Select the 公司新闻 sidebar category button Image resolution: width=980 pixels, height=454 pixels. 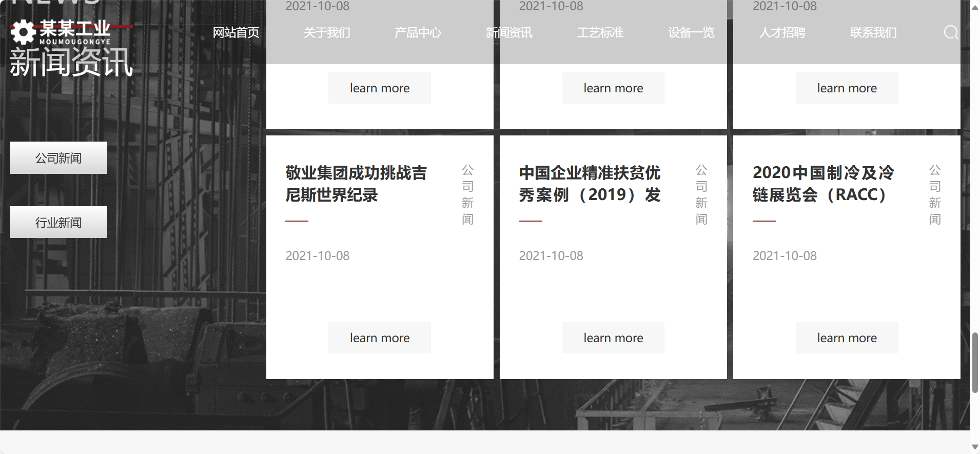(x=58, y=158)
